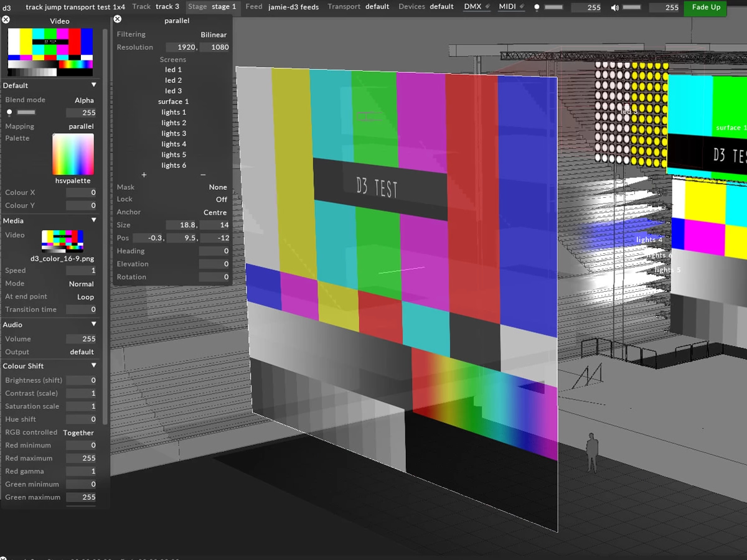Select lights 3 in Screens list
This screenshot has height=560, width=747.
pos(174,134)
